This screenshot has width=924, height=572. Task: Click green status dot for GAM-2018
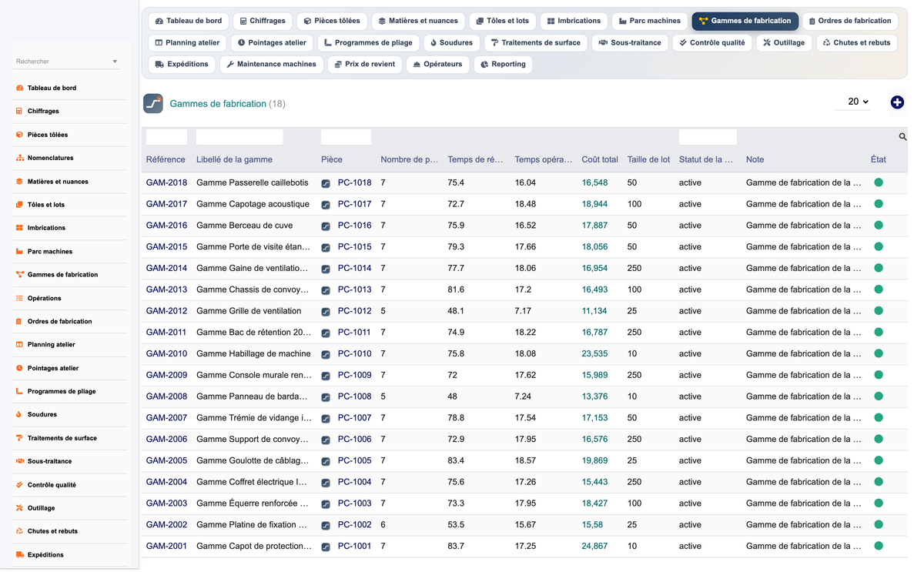[879, 183]
